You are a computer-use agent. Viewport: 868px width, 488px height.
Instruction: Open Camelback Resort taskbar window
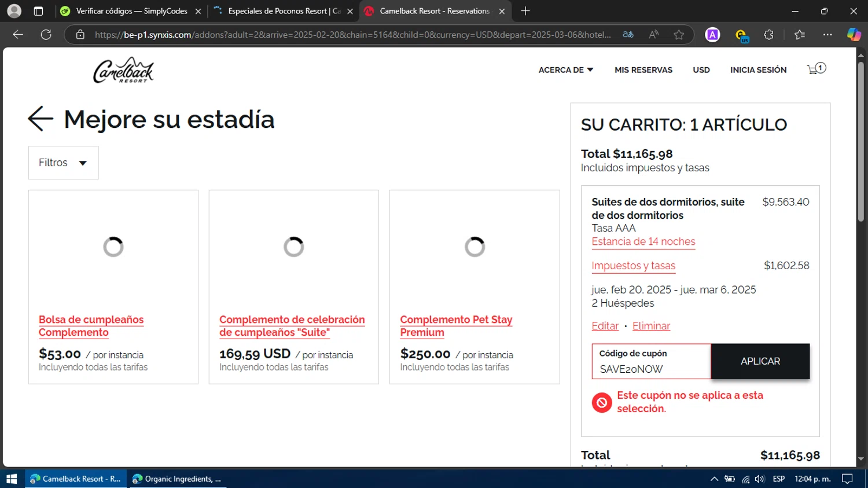tap(76, 479)
